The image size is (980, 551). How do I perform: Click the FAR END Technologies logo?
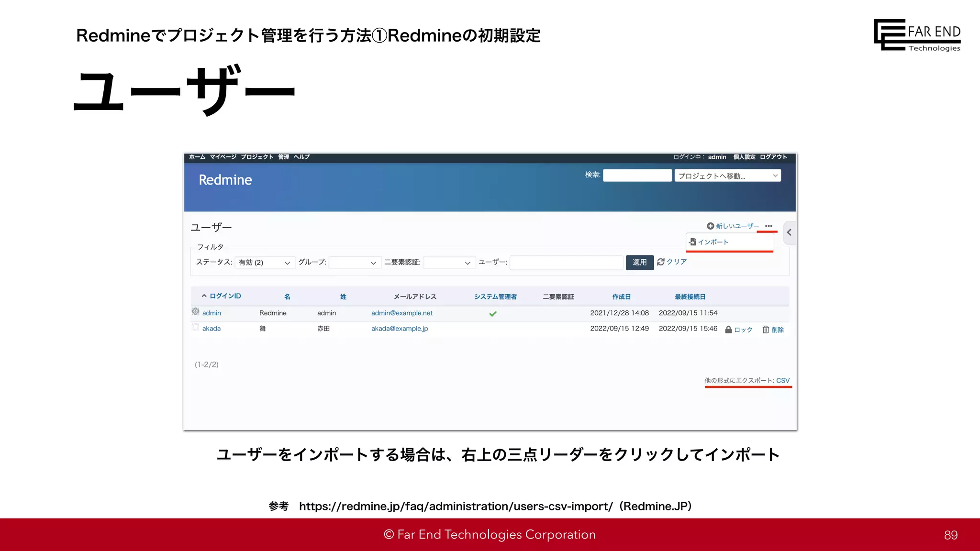917,35
